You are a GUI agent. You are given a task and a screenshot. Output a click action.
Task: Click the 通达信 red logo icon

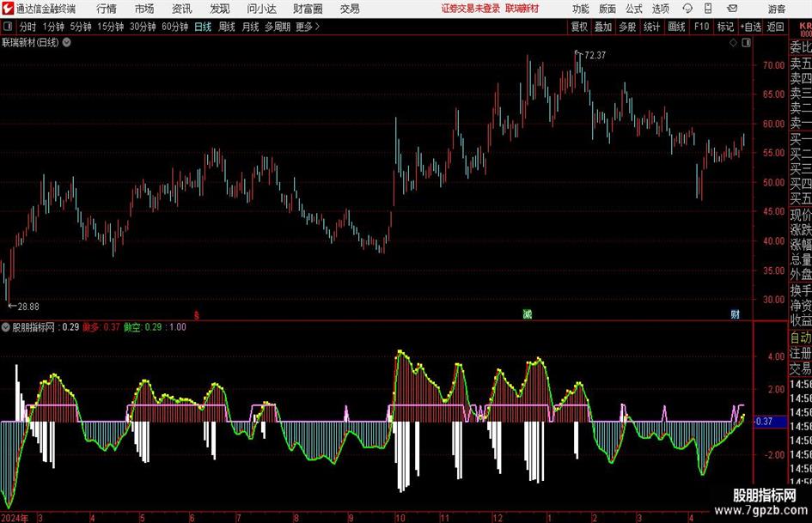[7, 9]
